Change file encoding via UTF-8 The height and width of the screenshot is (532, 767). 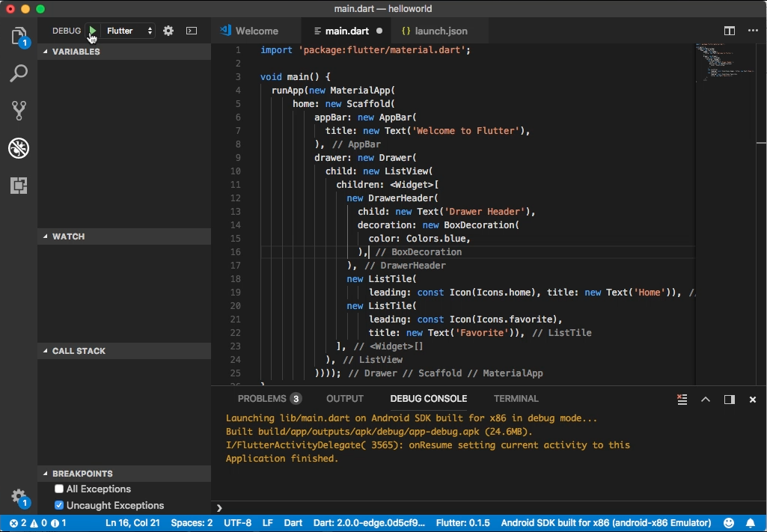tap(237, 523)
